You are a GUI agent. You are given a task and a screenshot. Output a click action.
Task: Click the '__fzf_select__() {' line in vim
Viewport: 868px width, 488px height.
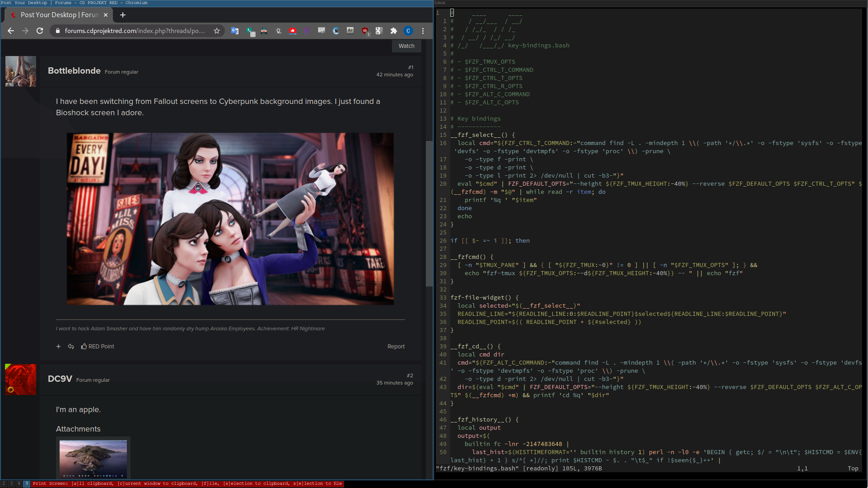coord(483,135)
